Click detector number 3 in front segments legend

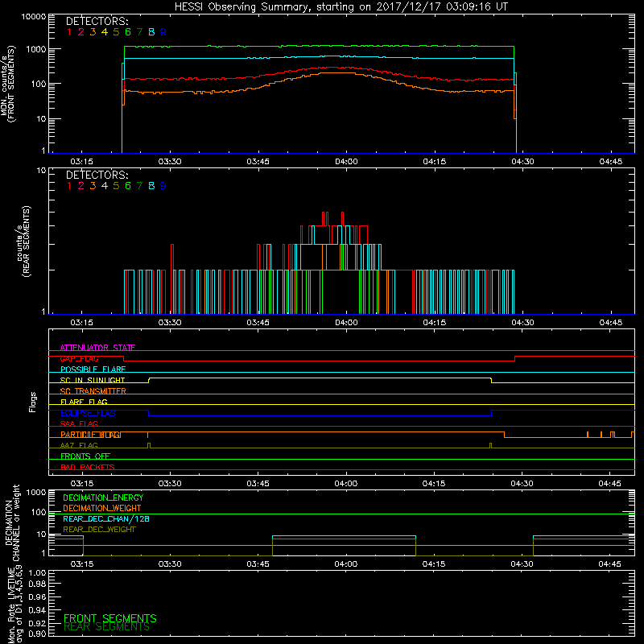point(93,31)
